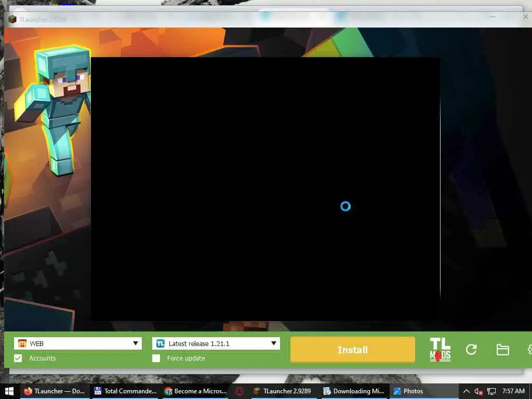
Task: Enable the Force update checkbox
Action: pyautogui.click(x=156, y=358)
